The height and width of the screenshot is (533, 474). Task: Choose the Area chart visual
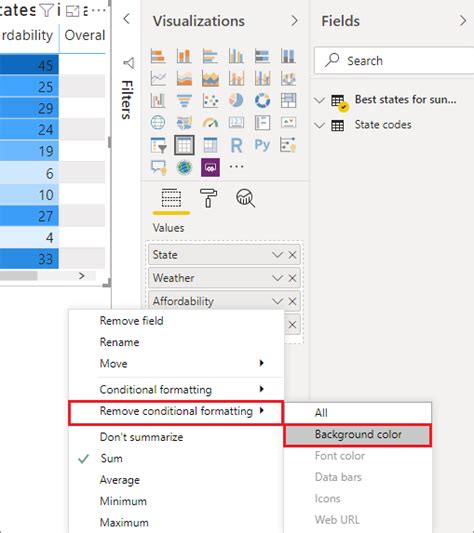coord(184,79)
